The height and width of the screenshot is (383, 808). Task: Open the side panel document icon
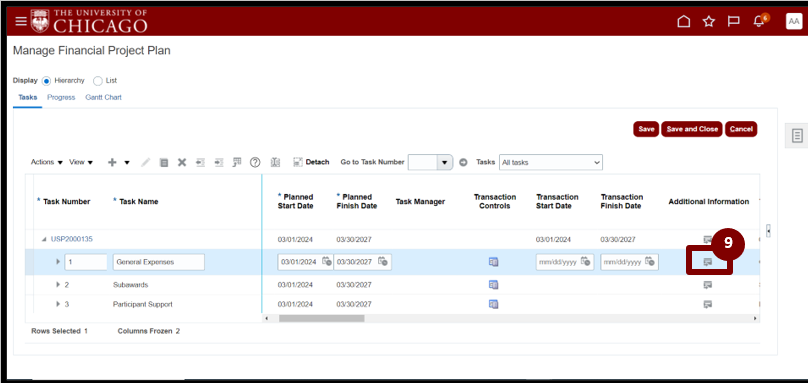[797, 136]
